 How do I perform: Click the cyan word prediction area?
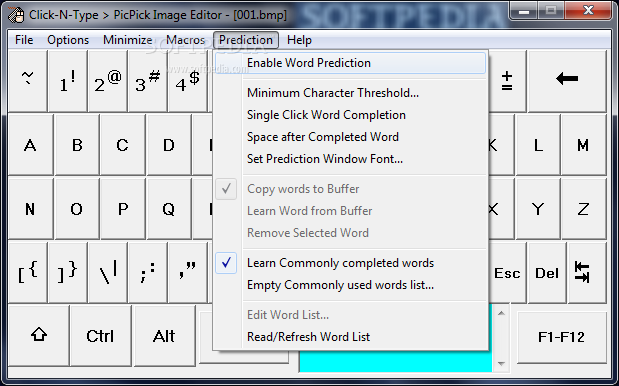tap(396, 361)
